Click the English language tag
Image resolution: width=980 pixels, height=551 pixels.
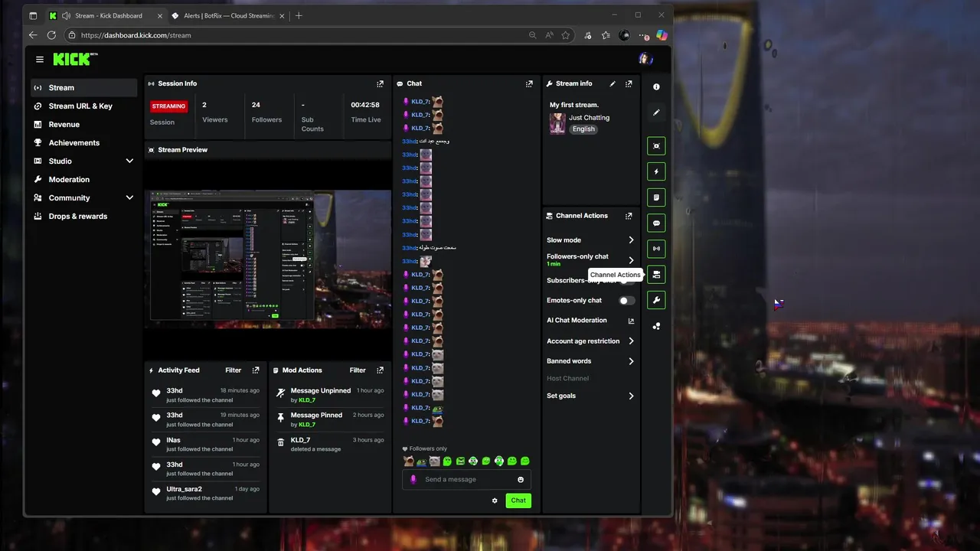coord(583,129)
